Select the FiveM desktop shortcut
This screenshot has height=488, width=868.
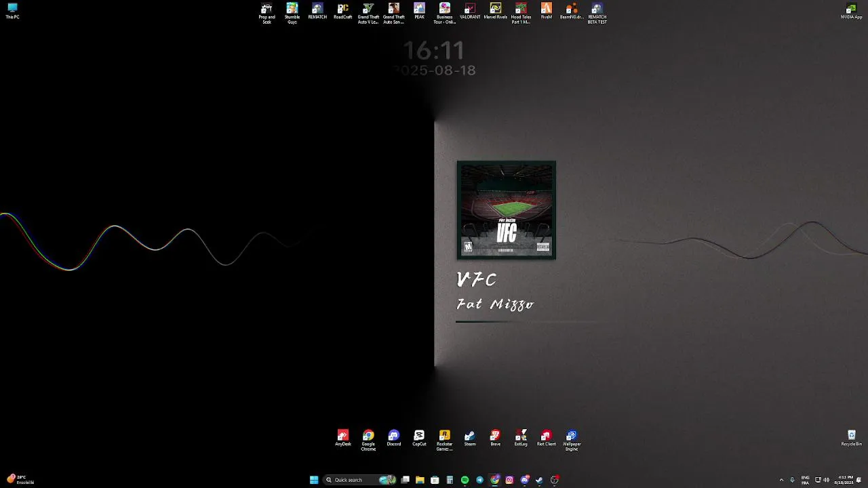(x=547, y=12)
